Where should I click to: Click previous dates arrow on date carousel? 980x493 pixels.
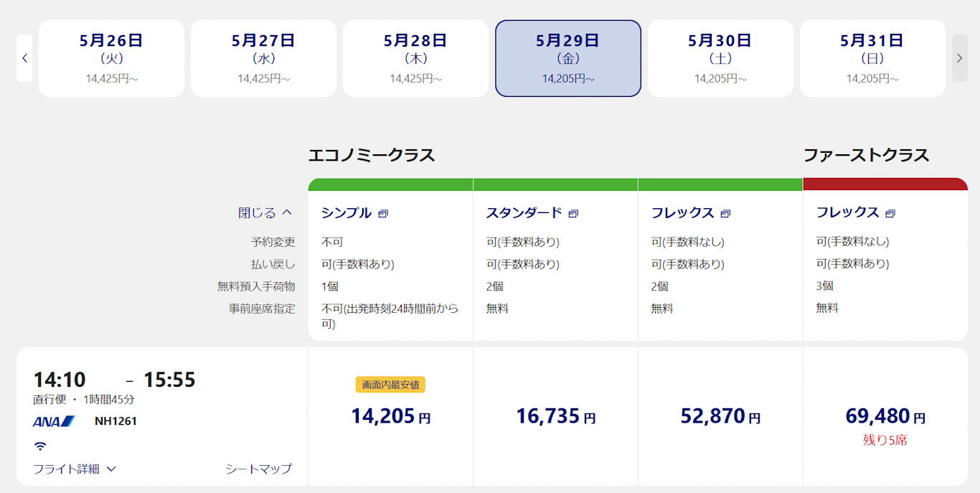click(x=24, y=58)
